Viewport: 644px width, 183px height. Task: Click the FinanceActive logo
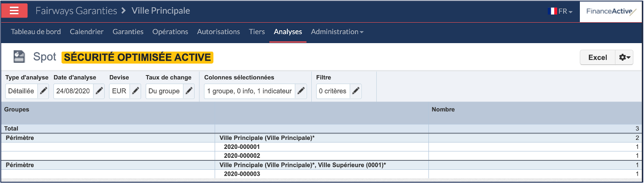[x=611, y=12]
